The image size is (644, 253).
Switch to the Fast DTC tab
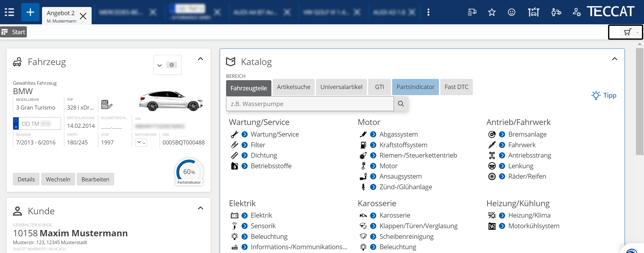coord(456,87)
